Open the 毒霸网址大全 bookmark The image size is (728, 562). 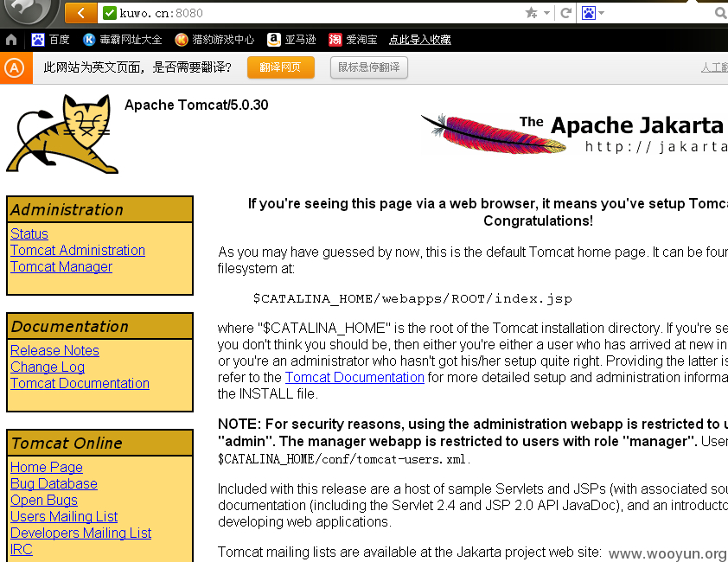pyautogui.click(x=123, y=40)
